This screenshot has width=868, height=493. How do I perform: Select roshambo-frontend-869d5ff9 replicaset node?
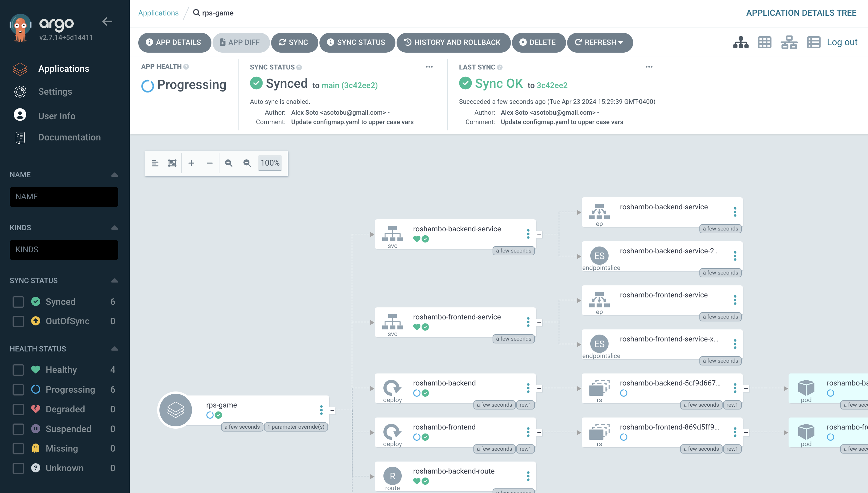pyautogui.click(x=662, y=432)
